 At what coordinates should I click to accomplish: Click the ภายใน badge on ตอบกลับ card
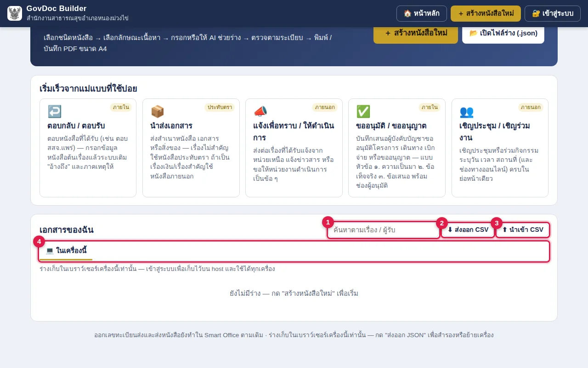pos(121,107)
